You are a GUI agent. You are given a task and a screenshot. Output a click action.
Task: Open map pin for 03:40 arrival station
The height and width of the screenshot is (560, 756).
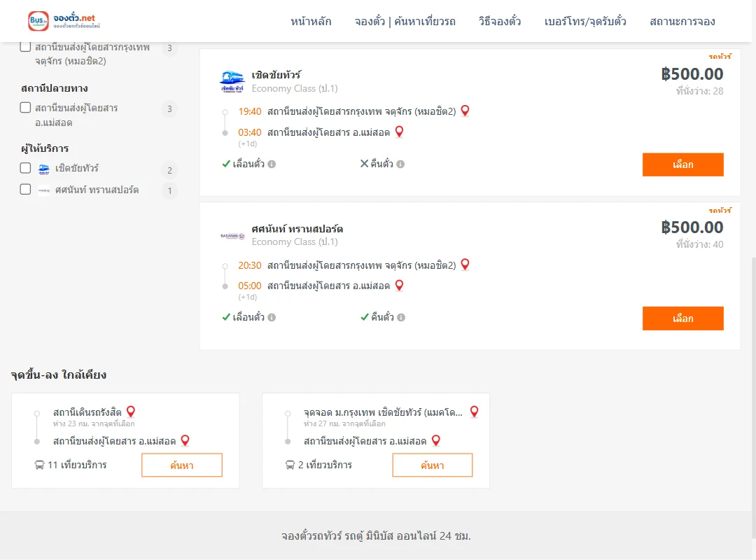[399, 132]
